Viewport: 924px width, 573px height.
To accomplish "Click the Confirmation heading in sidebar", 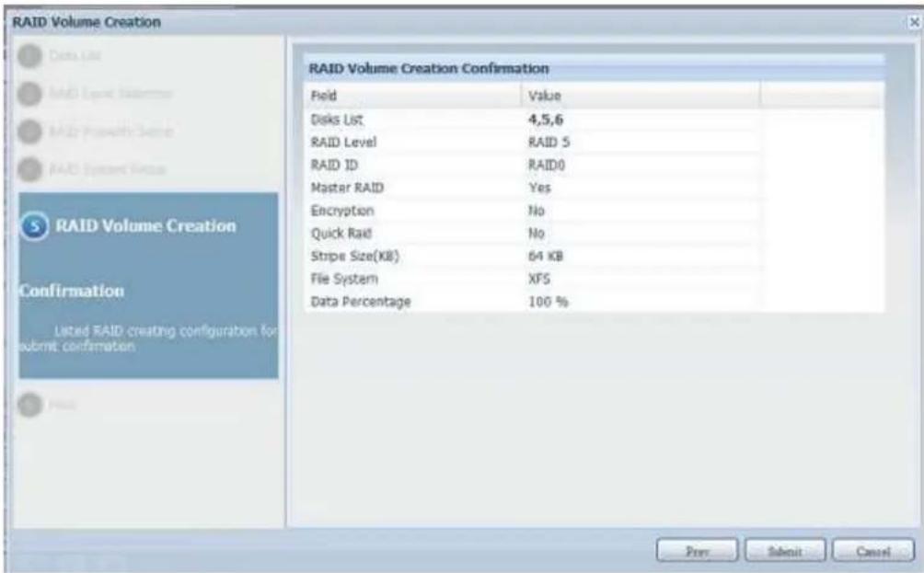I will [x=71, y=291].
